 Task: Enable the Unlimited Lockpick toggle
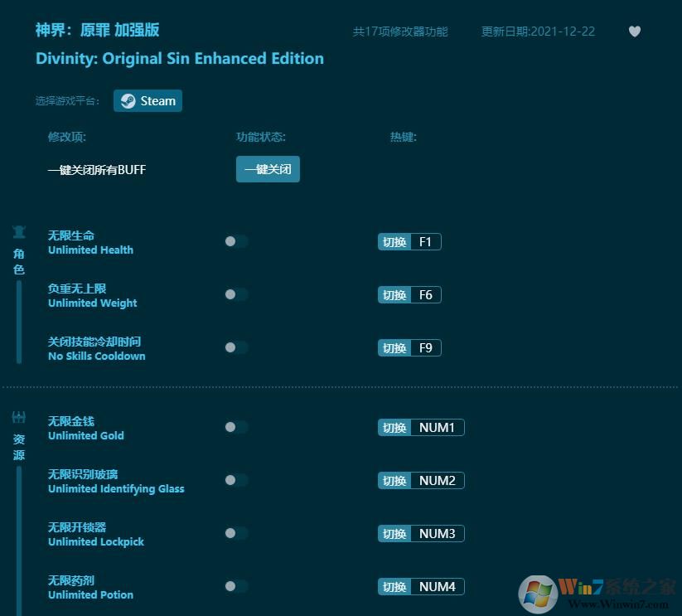236,533
